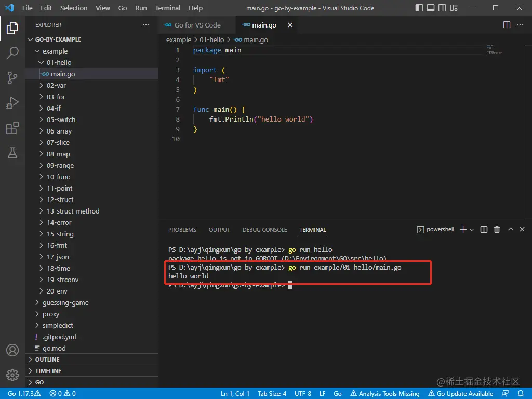This screenshot has width=532, height=399.
Task: Toggle the secondary side bar layout button
Action: (x=442, y=8)
